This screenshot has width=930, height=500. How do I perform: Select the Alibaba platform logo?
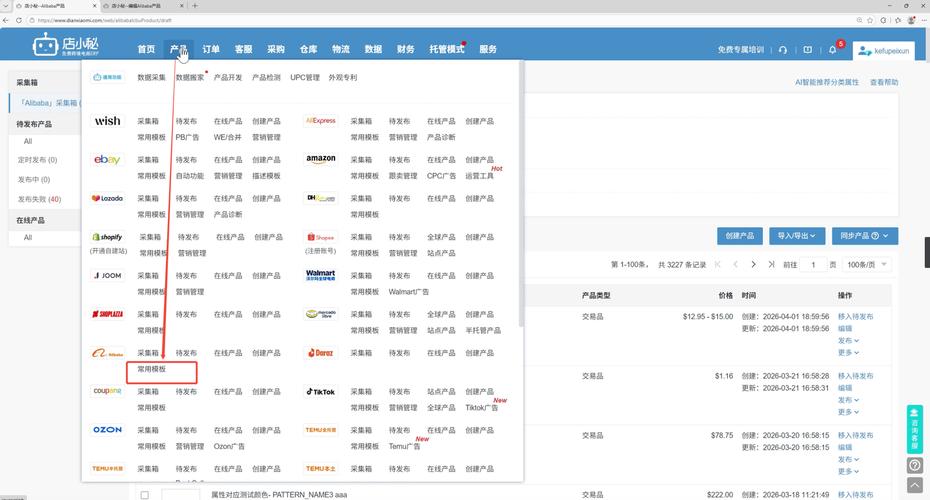107,353
